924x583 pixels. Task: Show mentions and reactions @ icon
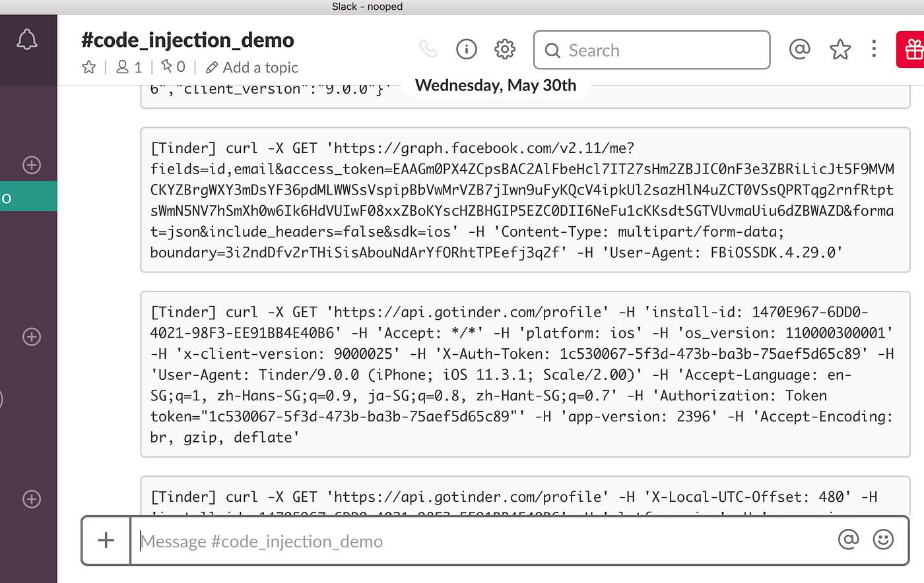pyautogui.click(x=800, y=49)
